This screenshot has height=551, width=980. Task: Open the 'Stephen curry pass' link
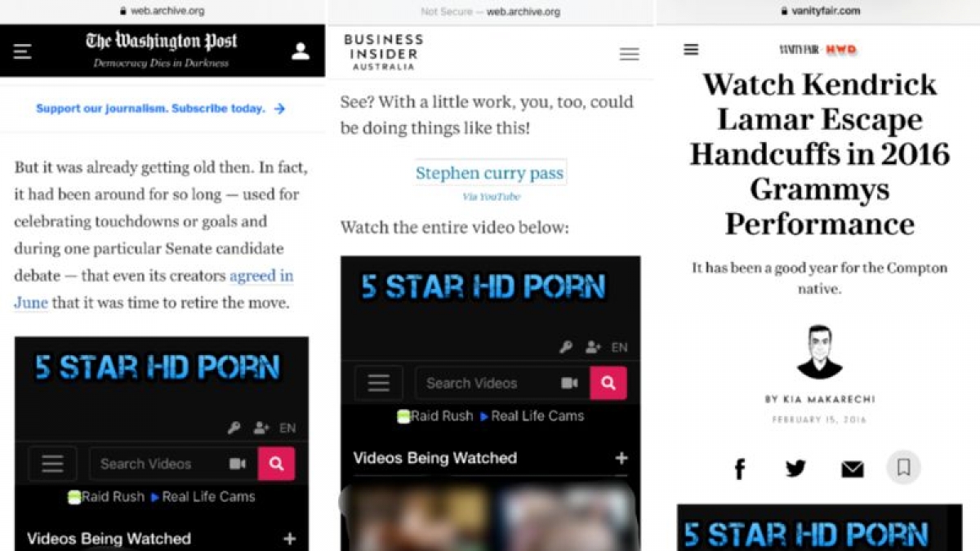click(x=489, y=173)
